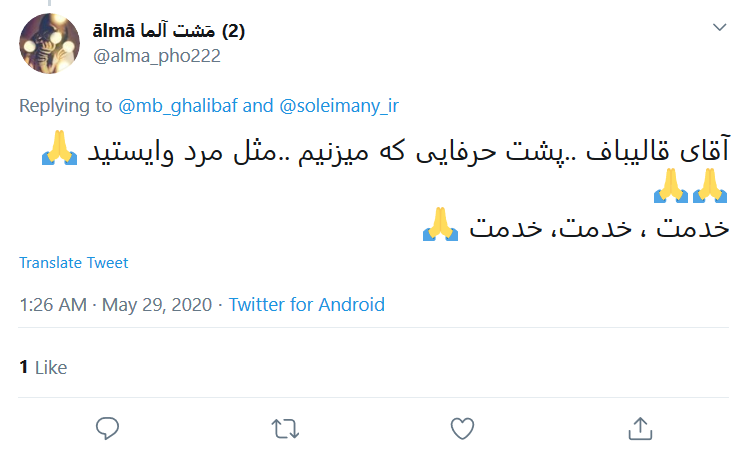Click the folded hands emoji after خدمت

[x=441, y=228]
